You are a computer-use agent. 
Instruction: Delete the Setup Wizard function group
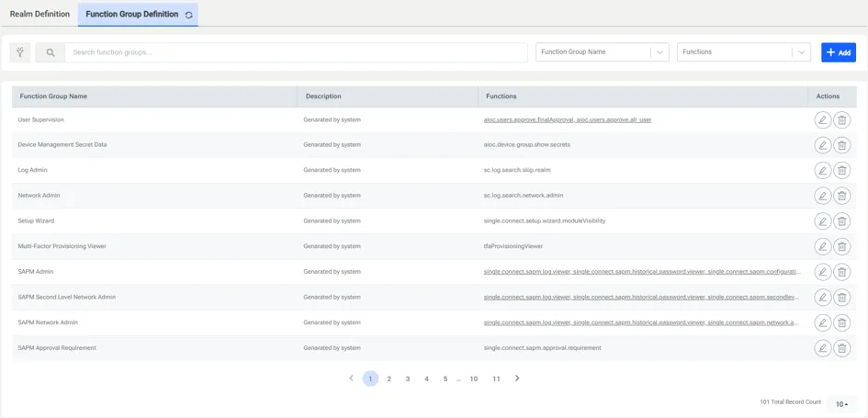coord(842,220)
